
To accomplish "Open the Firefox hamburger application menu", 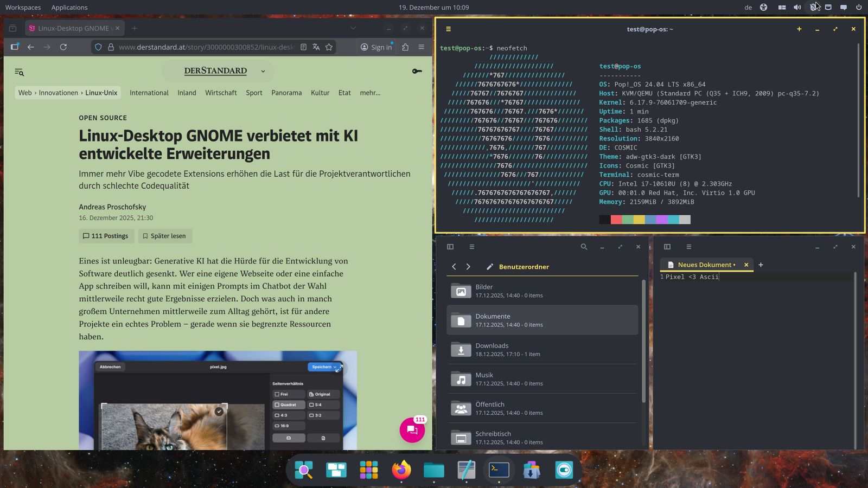I will (421, 47).
